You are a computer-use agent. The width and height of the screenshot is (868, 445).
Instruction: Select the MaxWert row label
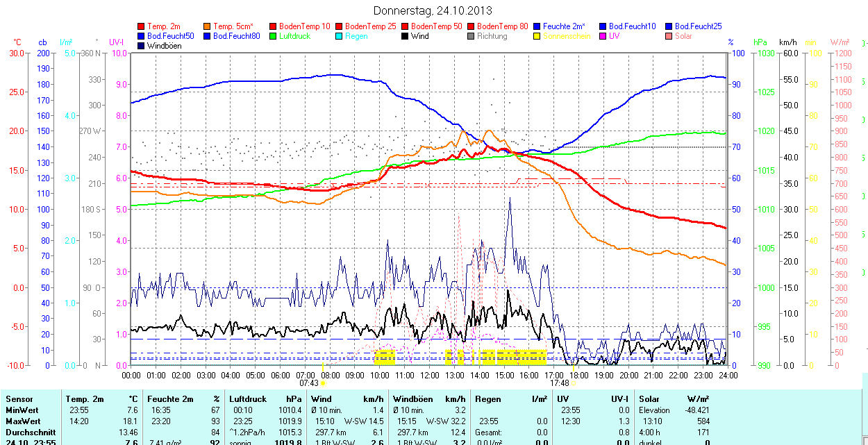click(x=24, y=421)
